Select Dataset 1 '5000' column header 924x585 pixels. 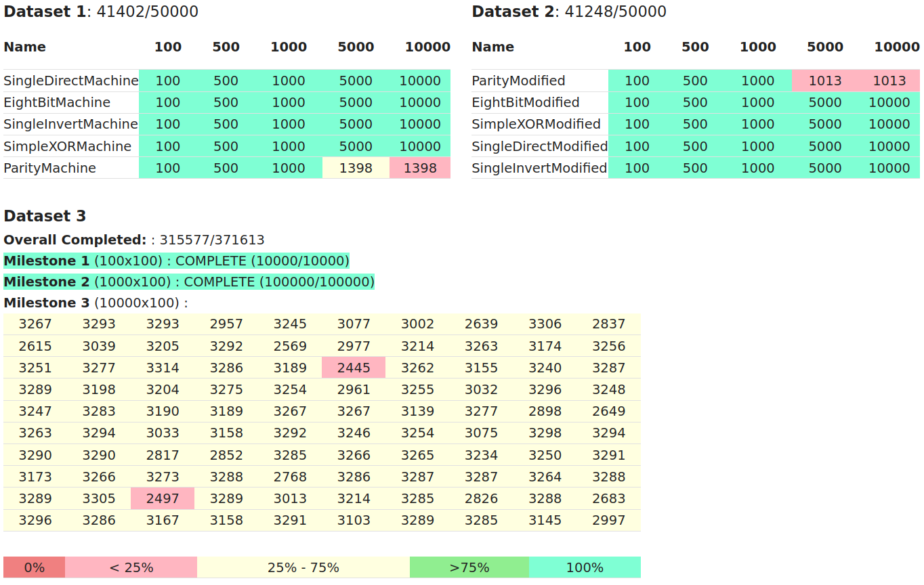click(x=356, y=47)
